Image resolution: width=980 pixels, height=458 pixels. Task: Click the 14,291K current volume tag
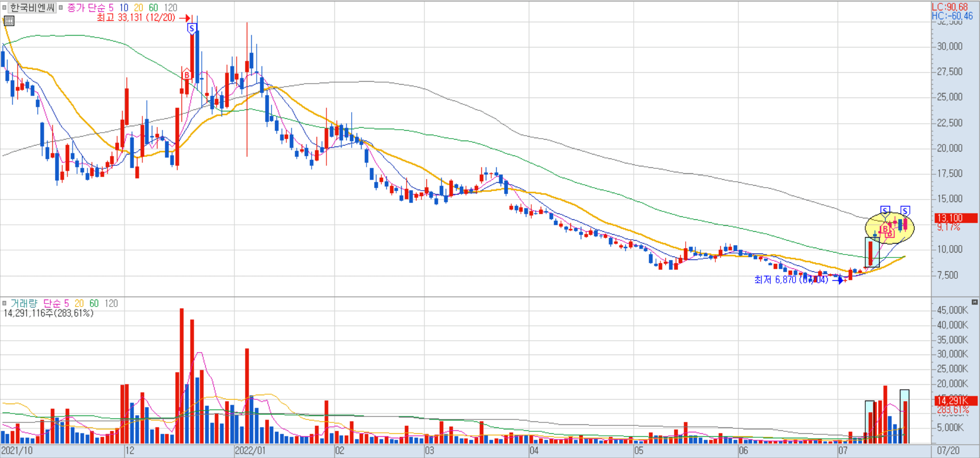pos(956,401)
